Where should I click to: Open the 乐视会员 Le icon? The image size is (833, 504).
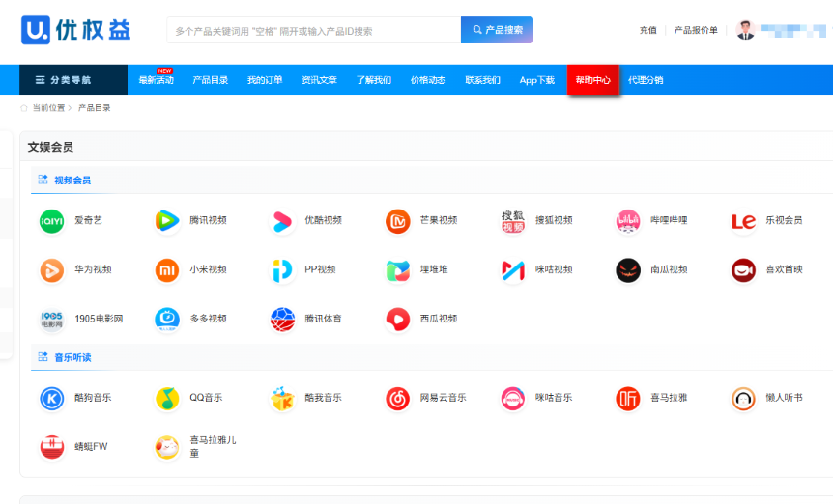[x=743, y=221]
